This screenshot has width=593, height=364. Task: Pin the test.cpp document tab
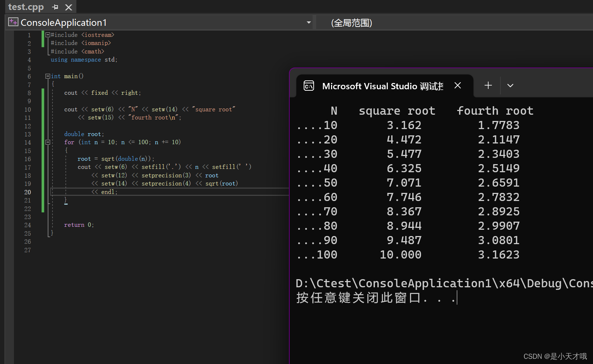[x=55, y=7]
